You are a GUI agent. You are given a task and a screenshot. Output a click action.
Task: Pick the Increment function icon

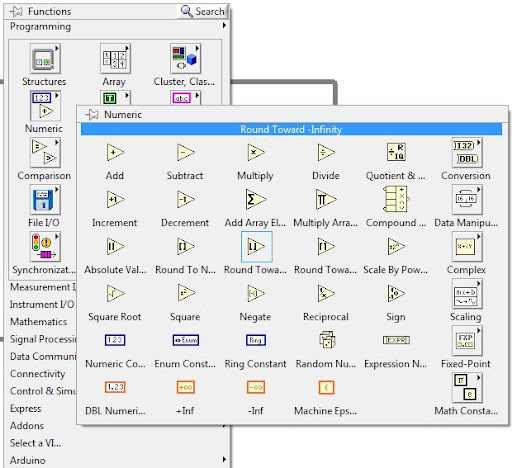[115, 200]
